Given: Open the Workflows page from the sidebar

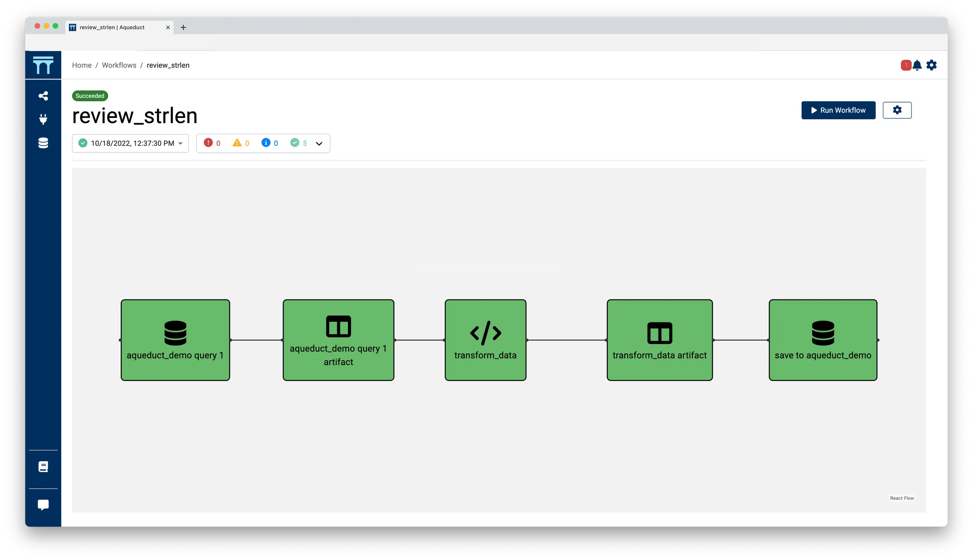Looking at the screenshot, I should 43,96.
